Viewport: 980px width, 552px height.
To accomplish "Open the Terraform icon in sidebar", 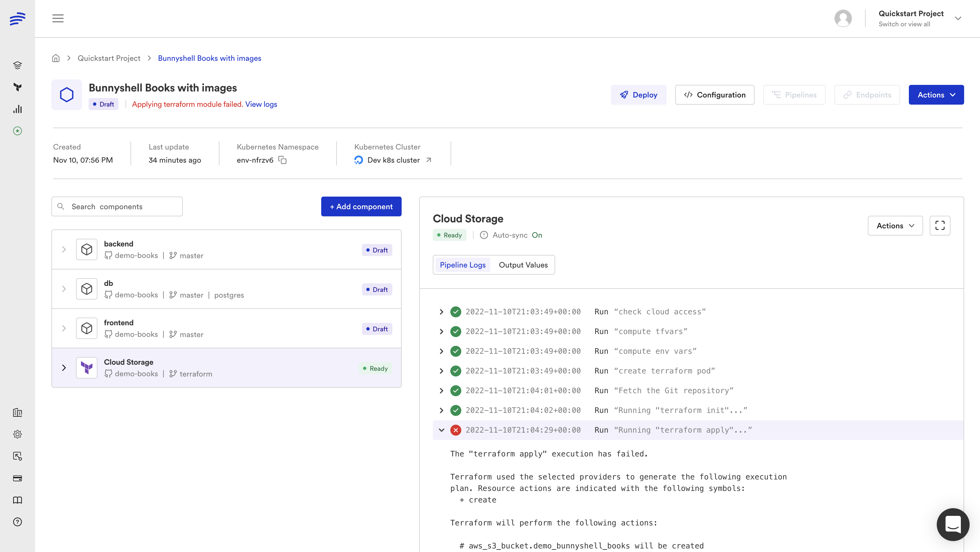I will click(x=18, y=87).
